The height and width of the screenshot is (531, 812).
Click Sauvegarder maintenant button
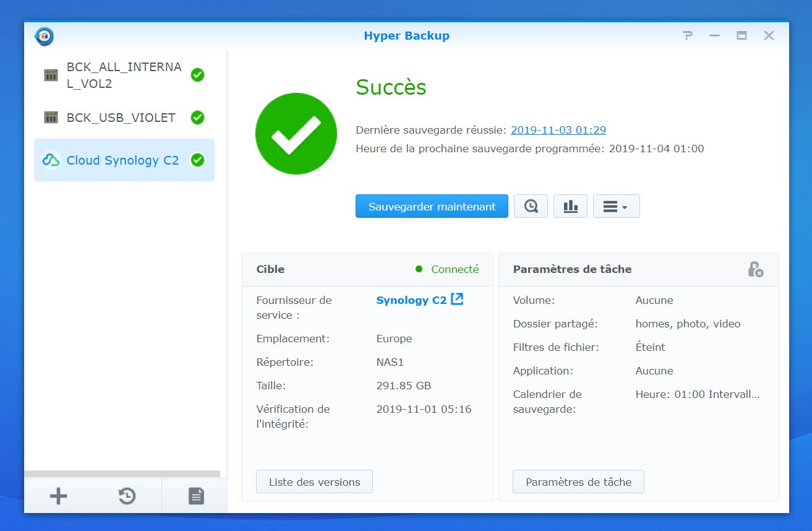pos(432,206)
